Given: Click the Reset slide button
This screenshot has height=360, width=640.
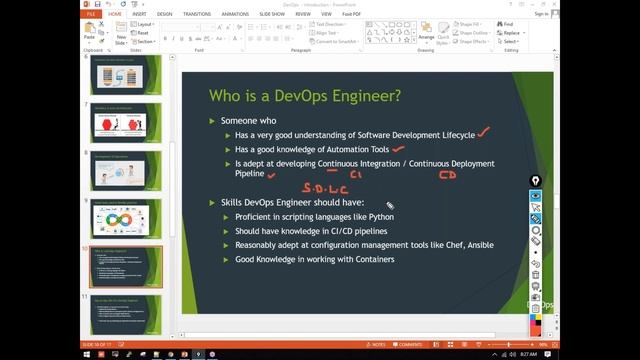Looking at the screenshot, I should [140, 33].
